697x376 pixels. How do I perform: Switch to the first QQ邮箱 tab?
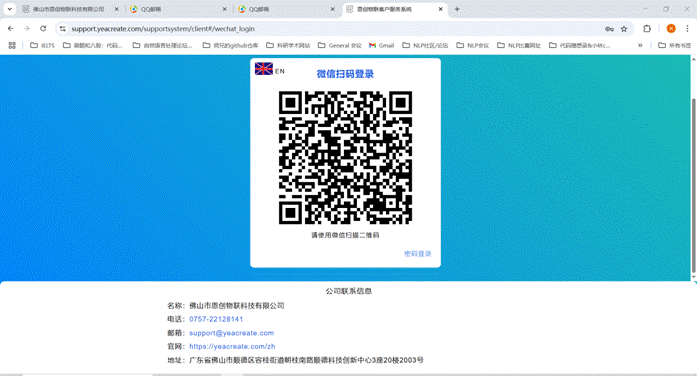pos(178,9)
